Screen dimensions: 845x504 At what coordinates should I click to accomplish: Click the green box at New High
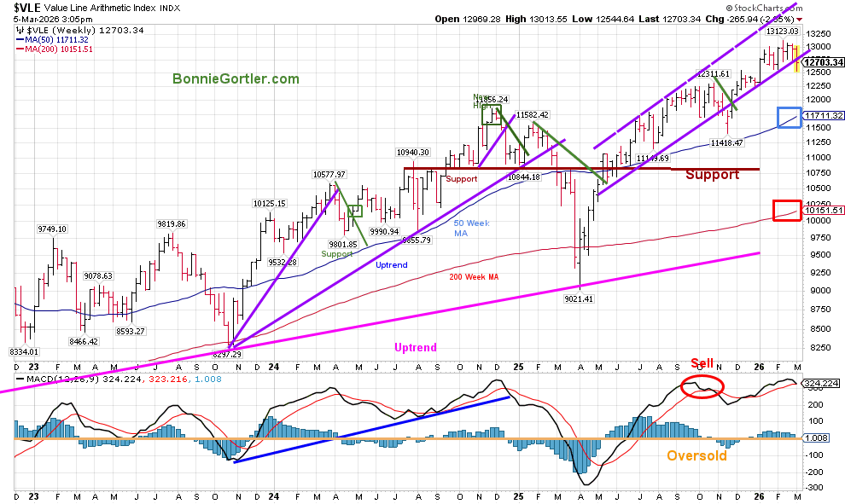click(489, 113)
